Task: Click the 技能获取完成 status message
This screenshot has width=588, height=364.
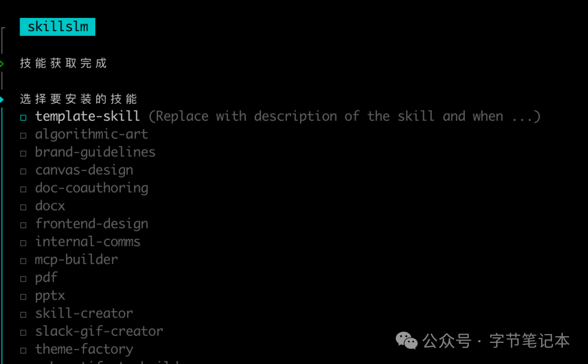Action: [63, 63]
